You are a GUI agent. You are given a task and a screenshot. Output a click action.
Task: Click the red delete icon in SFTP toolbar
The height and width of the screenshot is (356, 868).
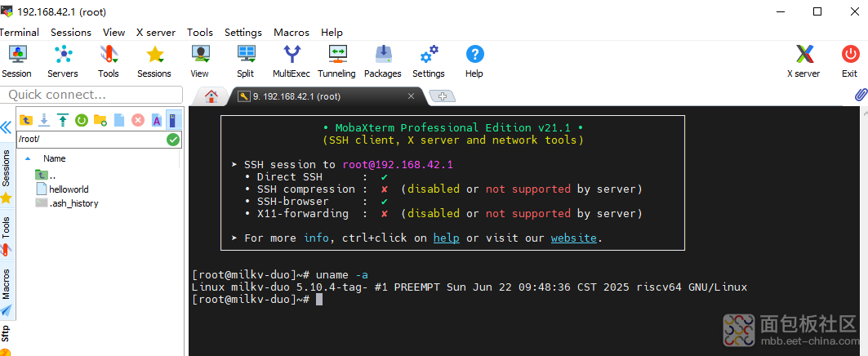[138, 119]
